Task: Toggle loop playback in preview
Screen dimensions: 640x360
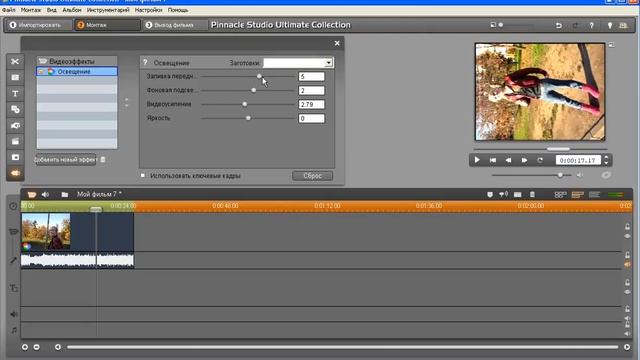Action: 540,160
